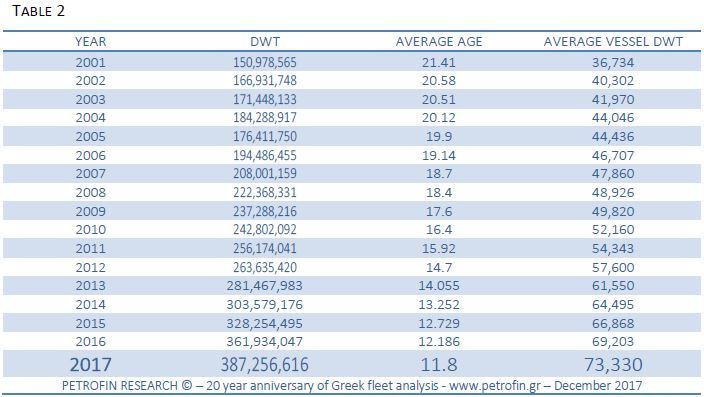Click year cell 2010
Image resolution: width=704 pixels, height=397 pixels.
90,229
